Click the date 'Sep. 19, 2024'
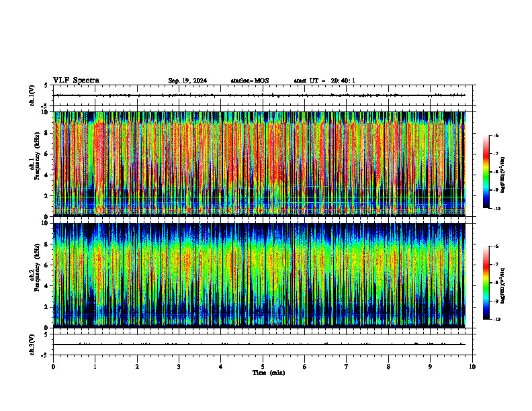The width and height of the screenshot is (532, 411). click(187, 81)
